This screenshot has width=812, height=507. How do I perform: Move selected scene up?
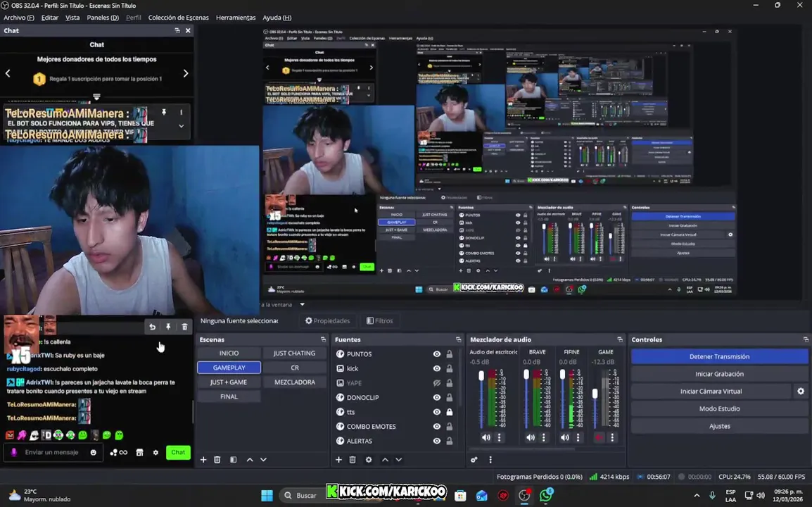(x=250, y=460)
